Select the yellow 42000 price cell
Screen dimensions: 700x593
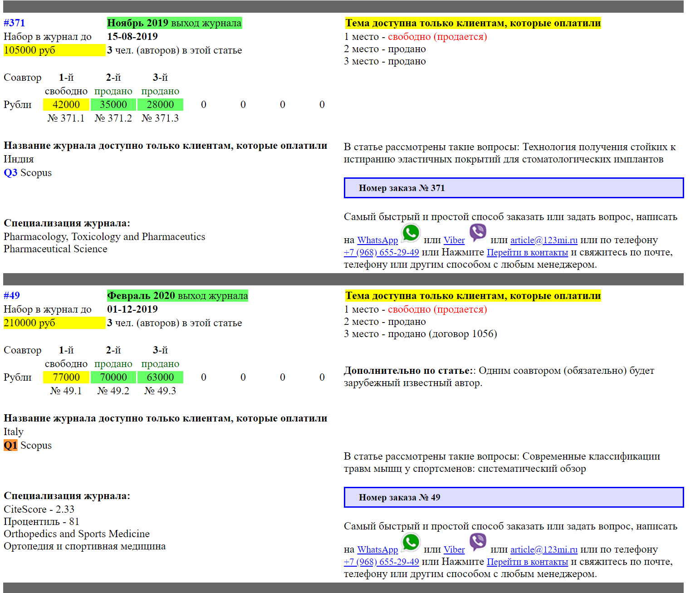click(66, 105)
